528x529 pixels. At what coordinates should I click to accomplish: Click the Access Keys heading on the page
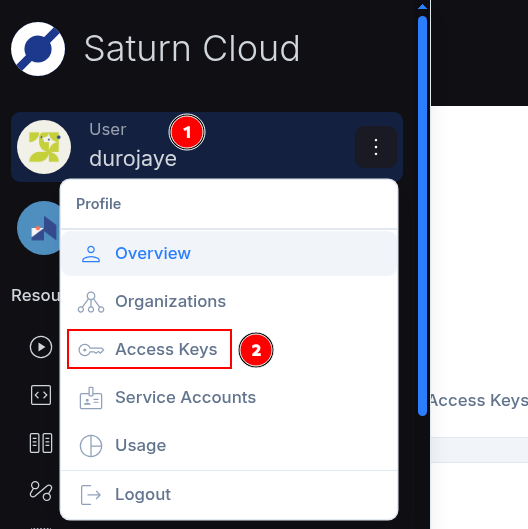(x=479, y=400)
